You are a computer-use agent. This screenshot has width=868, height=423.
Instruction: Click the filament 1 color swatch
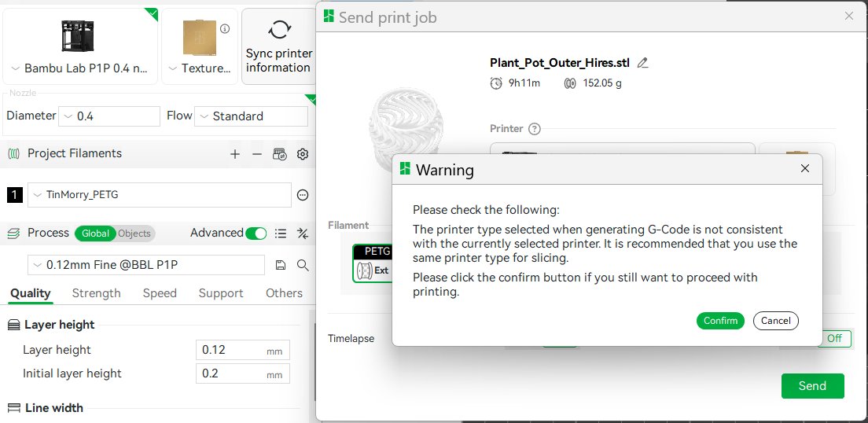coord(14,195)
